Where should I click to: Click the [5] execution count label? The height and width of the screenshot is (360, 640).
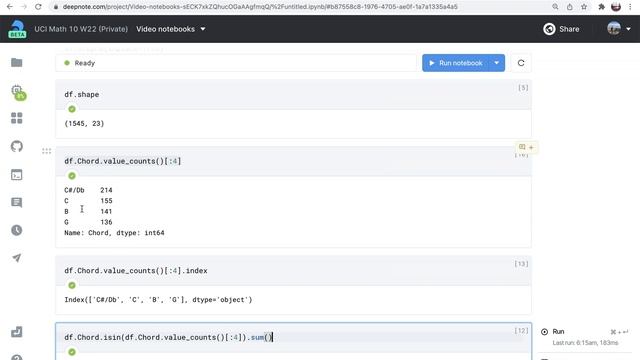click(x=523, y=88)
